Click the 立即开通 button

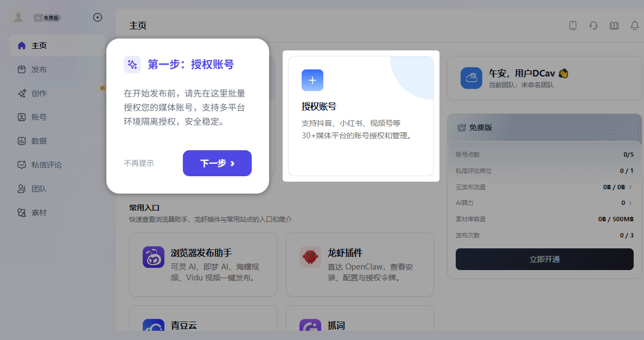[x=545, y=259]
